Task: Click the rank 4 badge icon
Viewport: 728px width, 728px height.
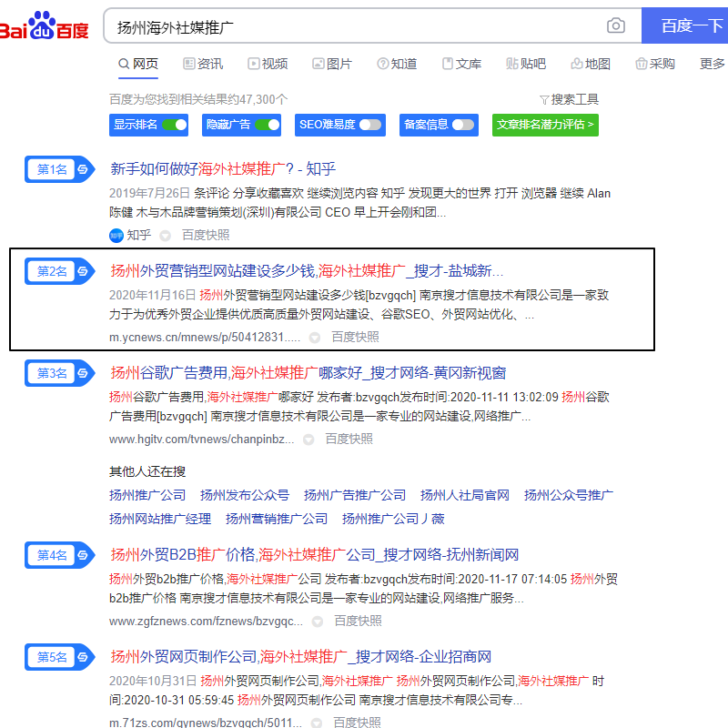Action: pos(60,555)
